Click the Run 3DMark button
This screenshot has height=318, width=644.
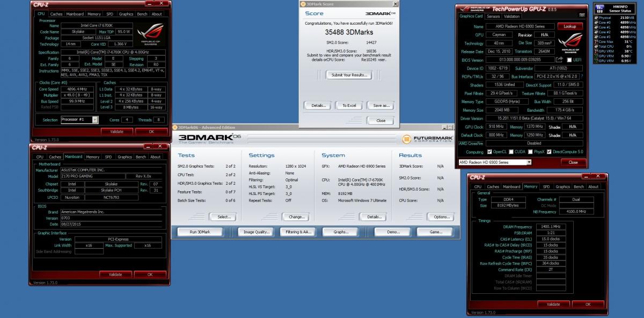click(x=200, y=232)
